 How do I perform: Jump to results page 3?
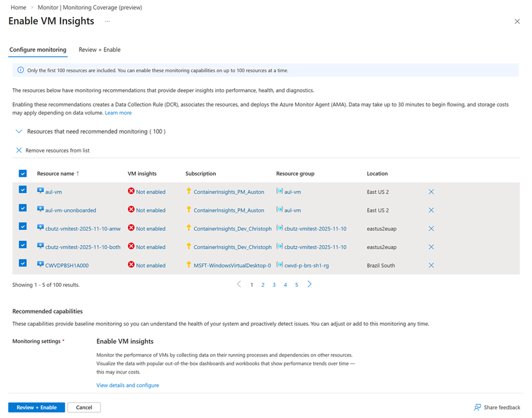(274, 285)
